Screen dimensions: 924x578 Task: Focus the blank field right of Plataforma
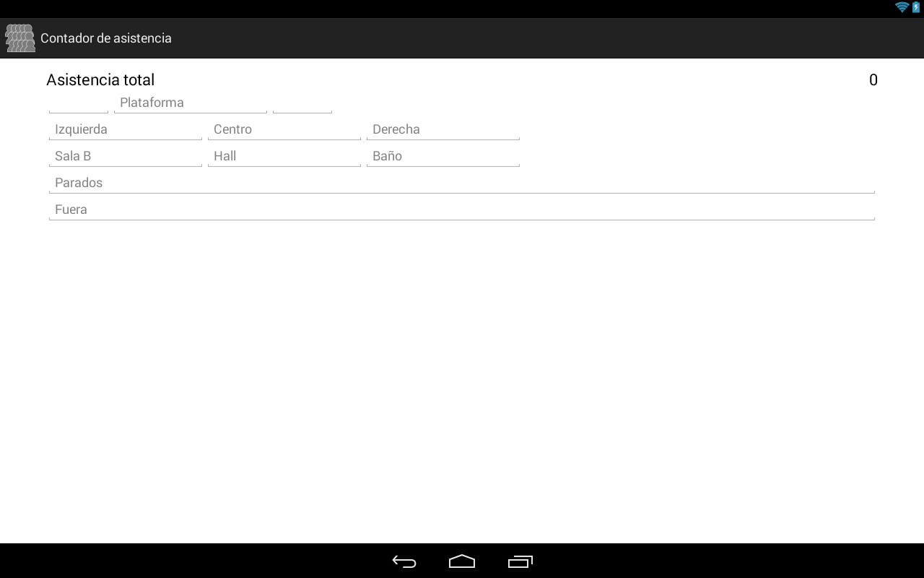click(302, 103)
